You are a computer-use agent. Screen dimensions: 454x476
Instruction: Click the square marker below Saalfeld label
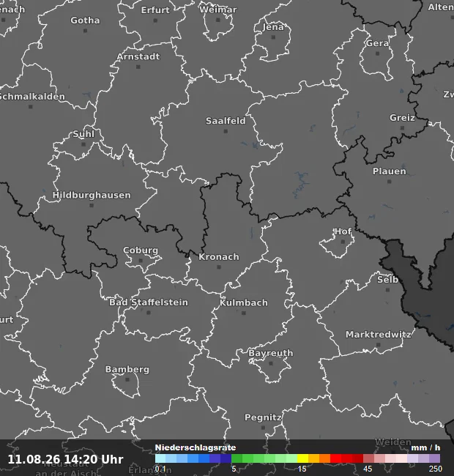(226, 131)
